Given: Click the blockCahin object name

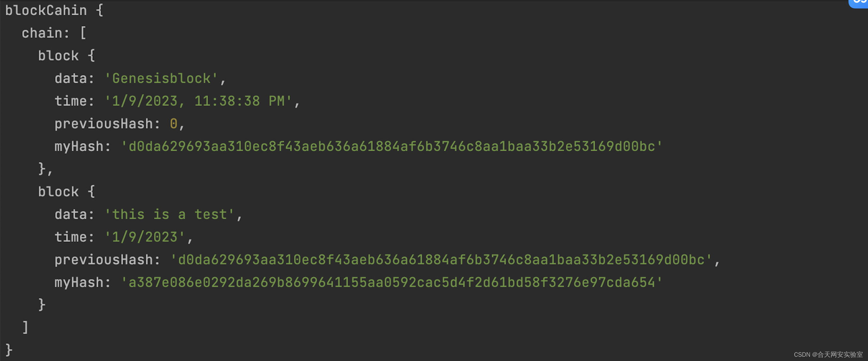Looking at the screenshot, I should (x=46, y=10).
